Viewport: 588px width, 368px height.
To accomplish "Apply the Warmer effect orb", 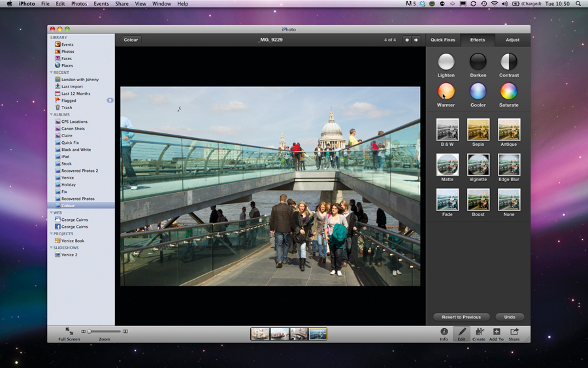I will click(x=446, y=92).
